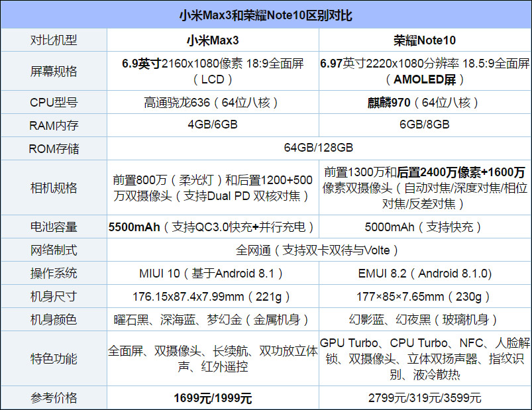Select the RAM内存 row label

pos(54,125)
